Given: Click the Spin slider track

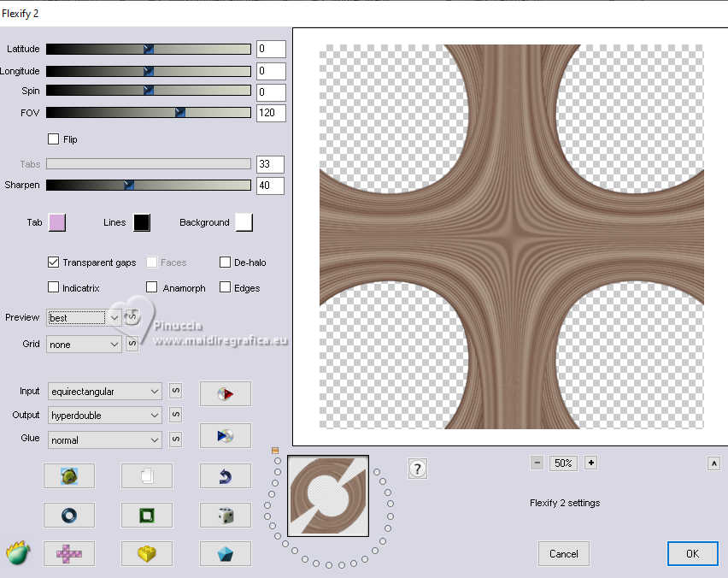Looking at the screenshot, I should tap(149, 90).
